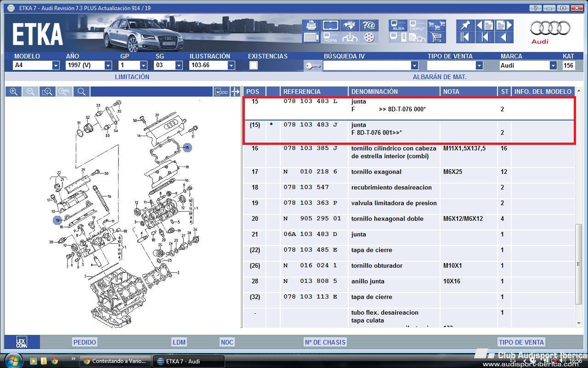588x368 pixels.
Task: Click the LEXCOM logo icon
Action: (x=22, y=342)
